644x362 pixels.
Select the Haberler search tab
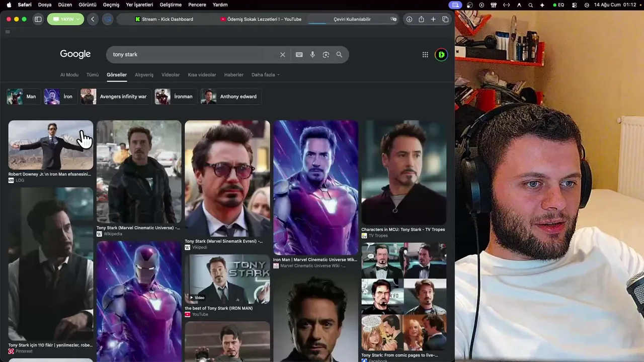tap(233, 75)
